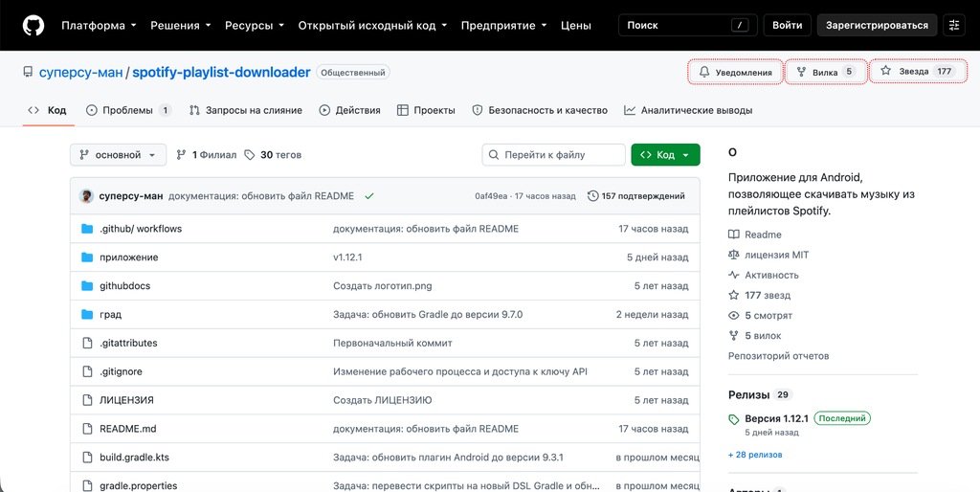
Task: Open commit message 'v1.12.1'
Action: pos(347,257)
